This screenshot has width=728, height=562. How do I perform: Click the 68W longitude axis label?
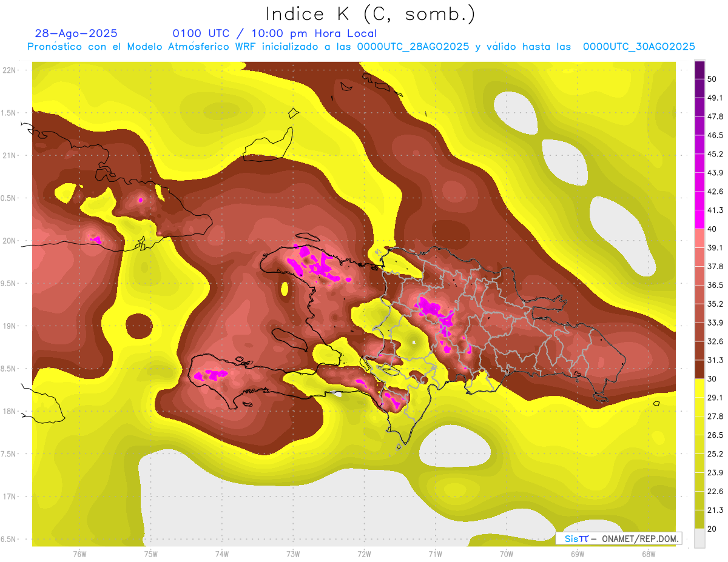pos(648,554)
